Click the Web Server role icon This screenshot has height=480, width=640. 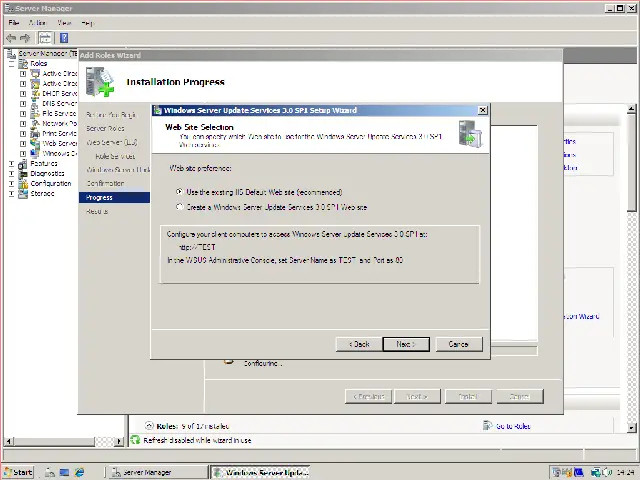point(36,144)
